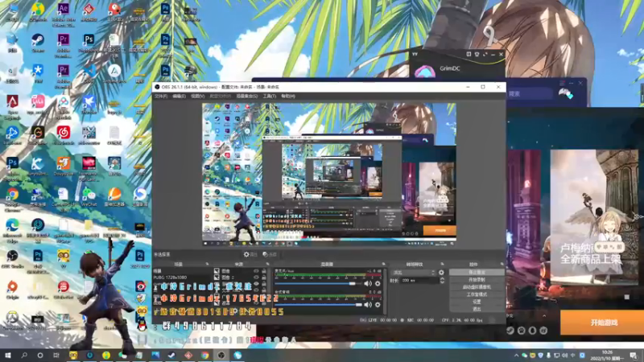Screen dimensions: 644x362
Task: Open 帮助(H) menu in OBS
Action: tap(288, 96)
